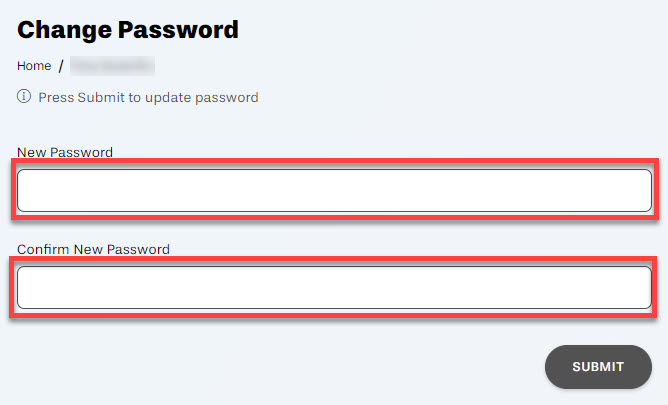The width and height of the screenshot is (668, 405).
Task: Click the New Password field label
Action: pos(65,152)
